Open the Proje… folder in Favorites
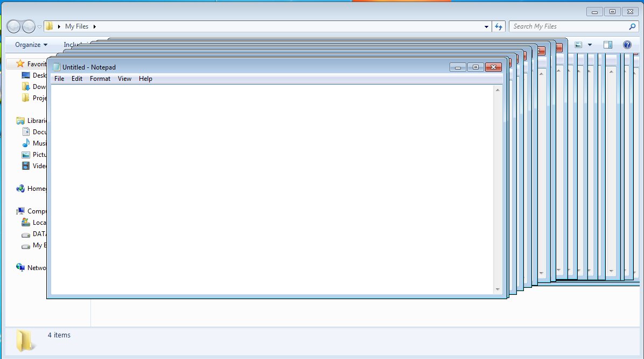 [34, 98]
